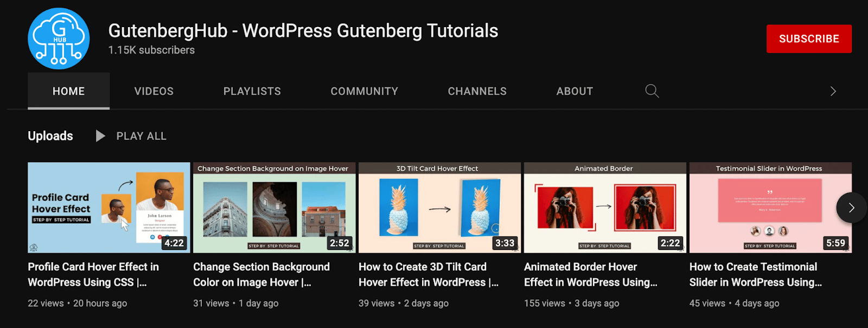View the Channels tab
This screenshot has height=328, width=868.
click(477, 91)
